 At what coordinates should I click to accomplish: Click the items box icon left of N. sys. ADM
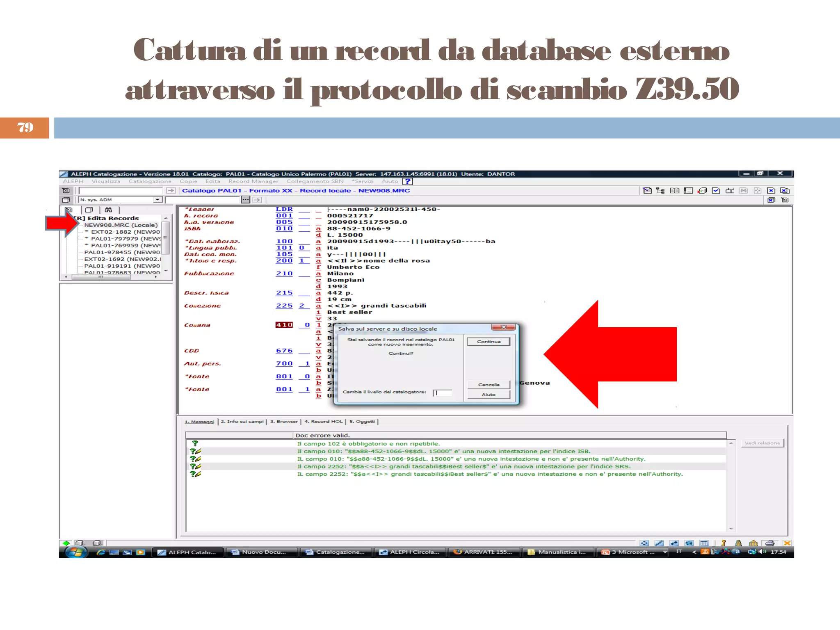(x=66, y=200)
